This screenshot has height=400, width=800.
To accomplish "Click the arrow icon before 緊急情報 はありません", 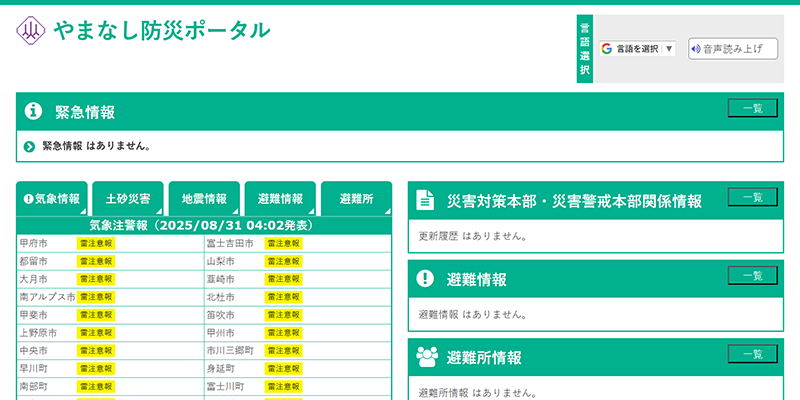I will 30,147.
